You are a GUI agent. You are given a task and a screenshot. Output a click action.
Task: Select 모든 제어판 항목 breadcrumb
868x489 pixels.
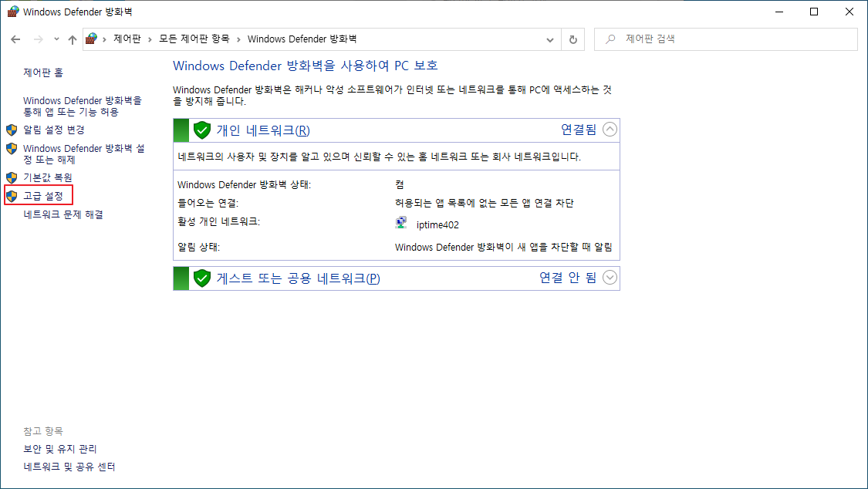click(194, 39)
